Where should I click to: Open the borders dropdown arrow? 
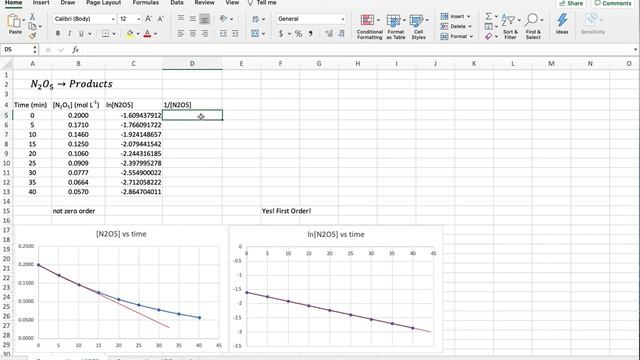pos(113,34)
